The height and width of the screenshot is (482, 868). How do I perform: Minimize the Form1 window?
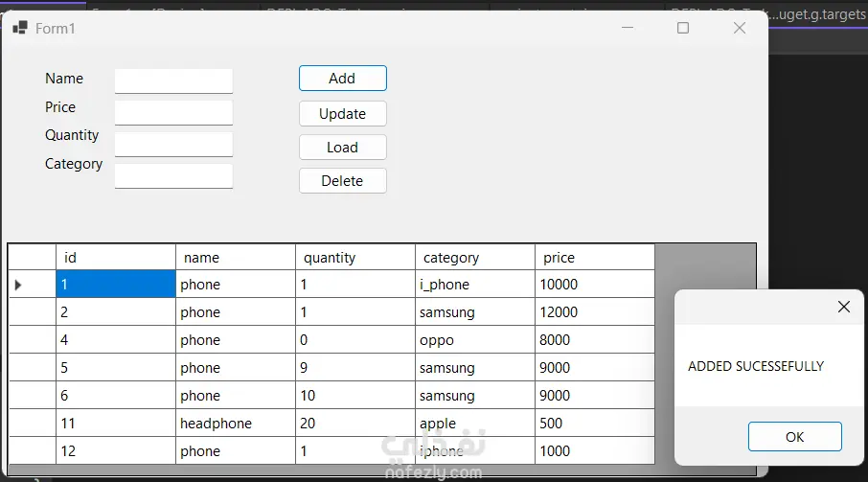(x=628, y=28)
